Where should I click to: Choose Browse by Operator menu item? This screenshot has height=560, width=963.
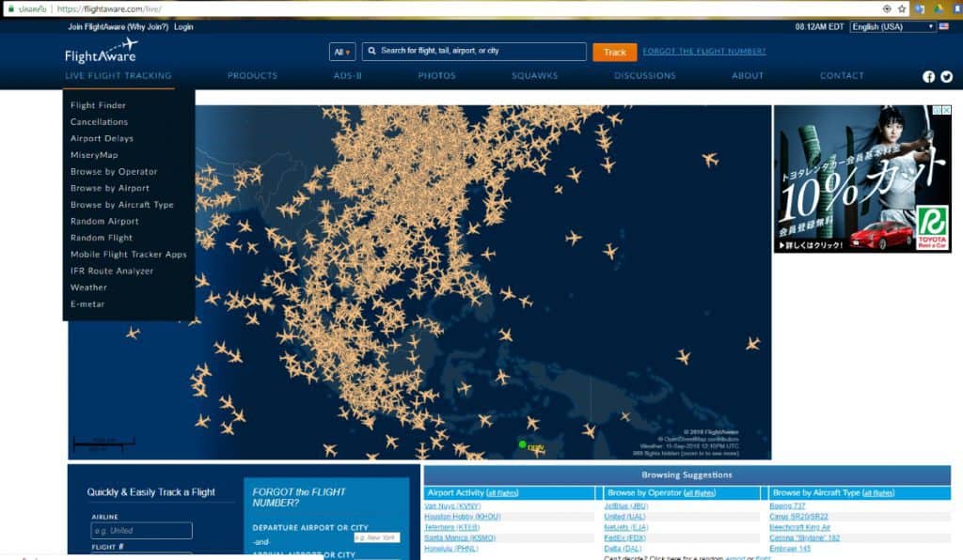pos(114,172)
